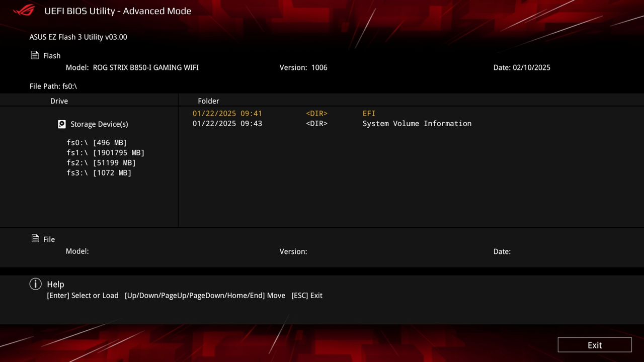Click the Help heading text

point(55,284)
